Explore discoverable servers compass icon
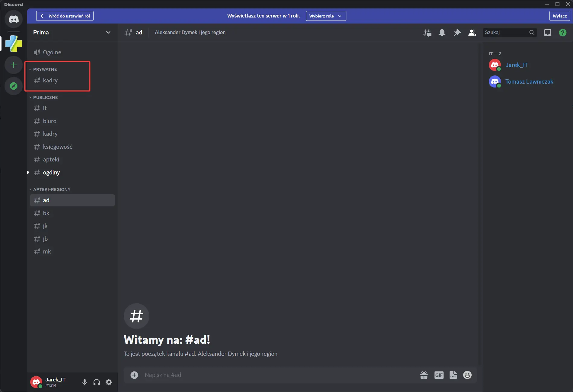 point(14,86)
